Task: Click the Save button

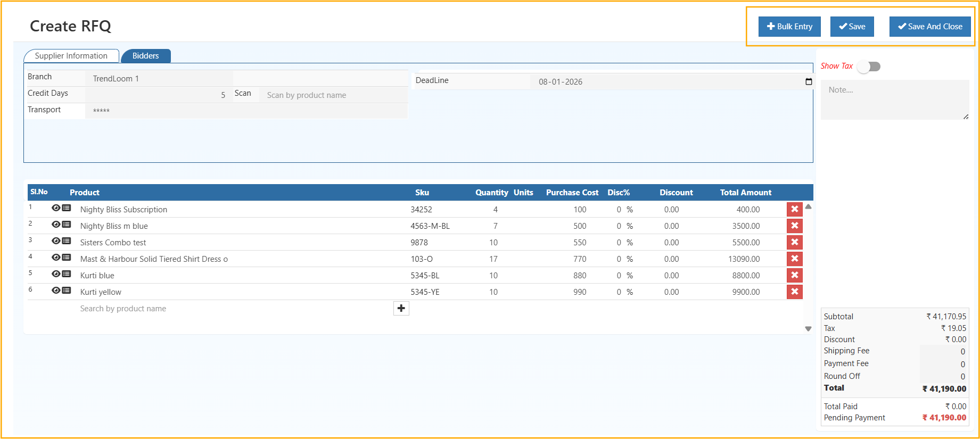Action: tap(852, 27)
